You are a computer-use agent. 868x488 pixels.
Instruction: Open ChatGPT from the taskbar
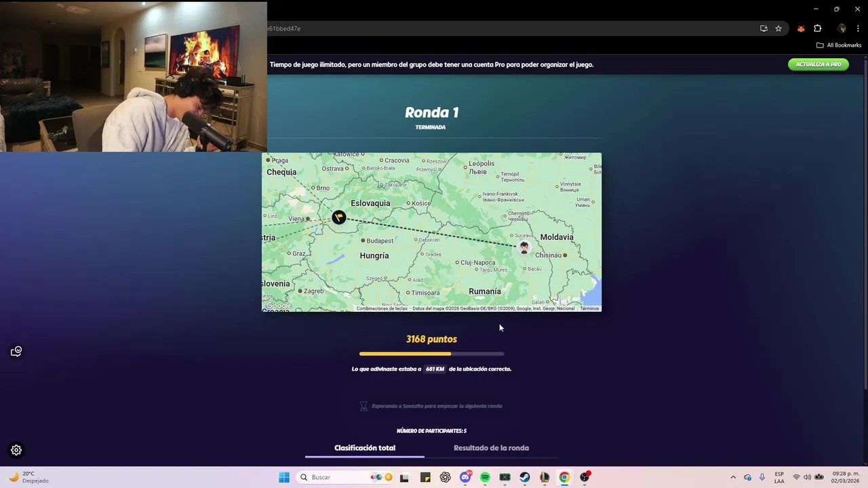445,477
